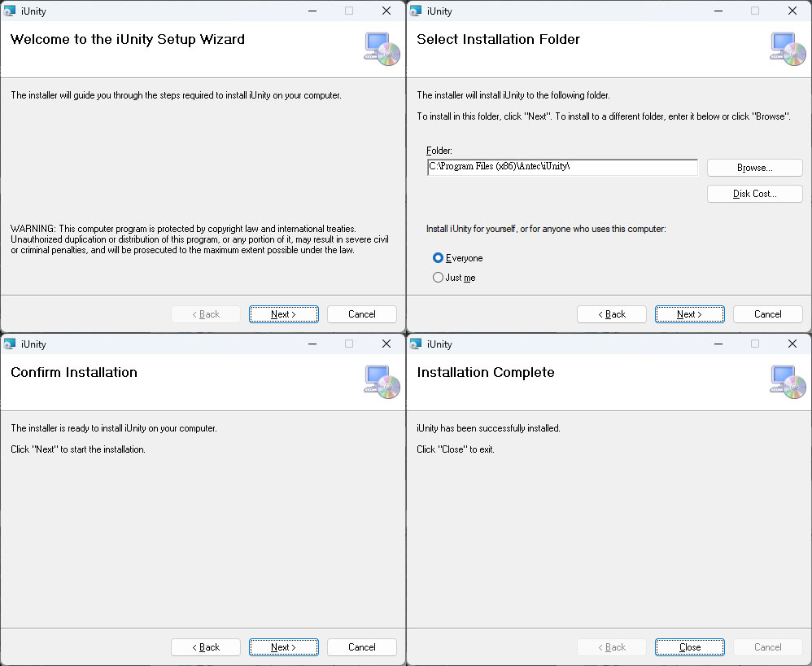The width and height of the screenshot is (812, 666).
Task: Go Back from Confirm Installation window
Action: [x=206, y=646]
